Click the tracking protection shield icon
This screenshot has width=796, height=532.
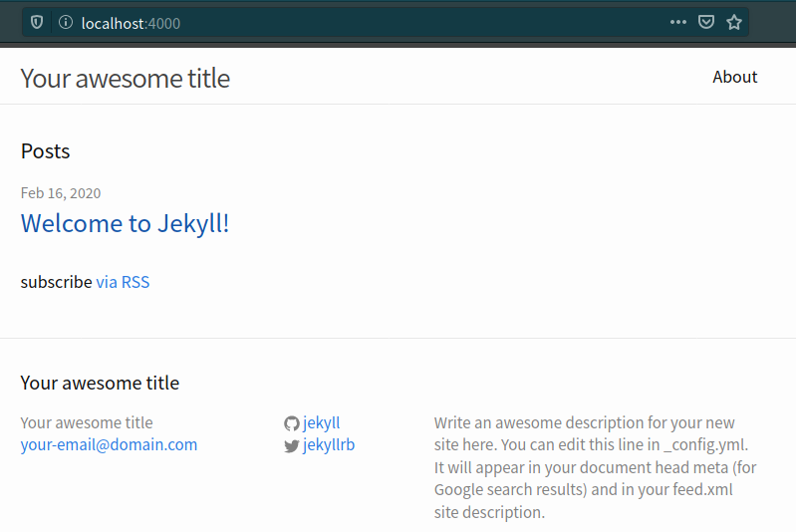click(38, 22)
